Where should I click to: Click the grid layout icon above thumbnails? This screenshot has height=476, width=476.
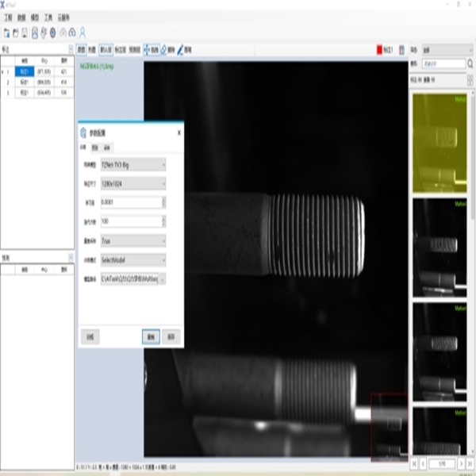[x=402, y=49]
